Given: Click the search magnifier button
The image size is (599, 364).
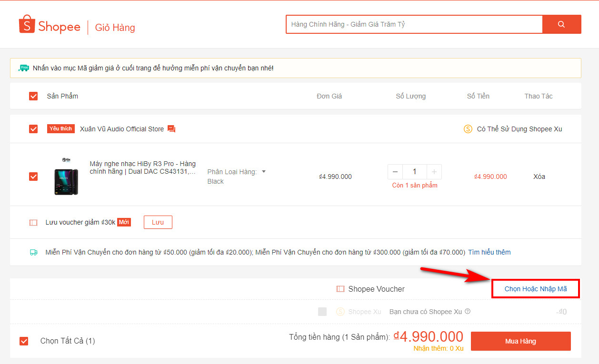Looking at the screenshot, I should 562,24.
